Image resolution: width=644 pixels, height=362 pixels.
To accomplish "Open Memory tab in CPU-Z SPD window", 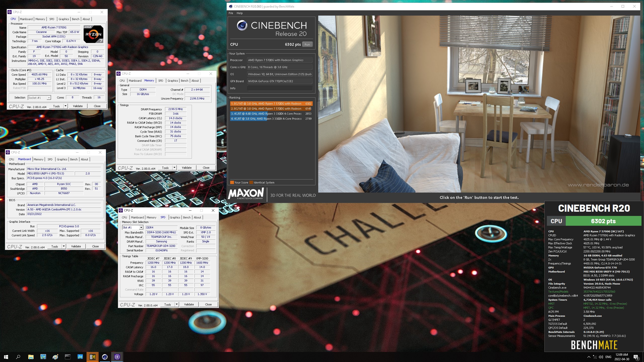I will [151, 217].
